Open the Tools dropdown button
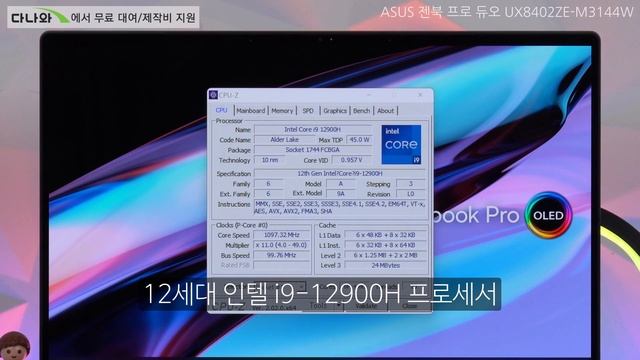The width and height of the screenshot is (640, 360). pyautogui.click(x=323, y=306)
